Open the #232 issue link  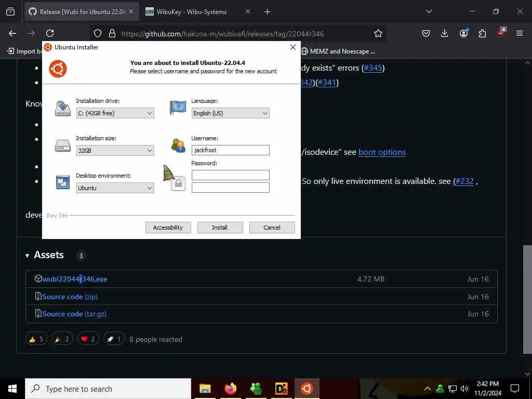click(464, 181)
